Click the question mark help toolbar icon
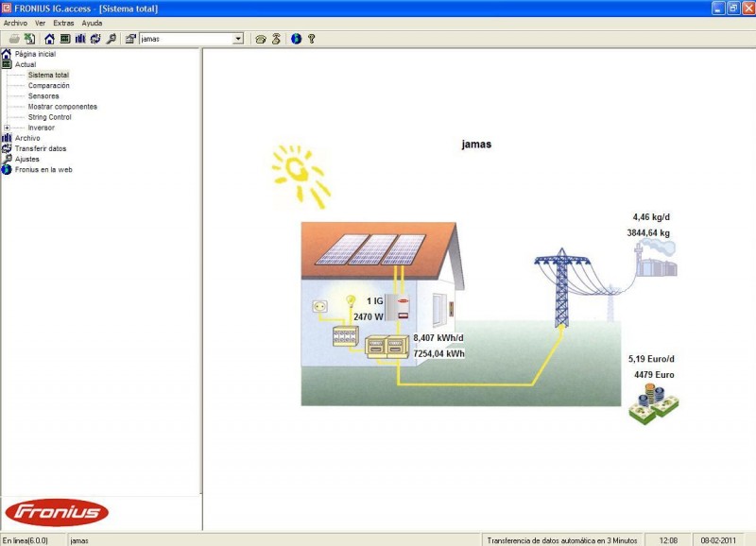 click(312, 39)
